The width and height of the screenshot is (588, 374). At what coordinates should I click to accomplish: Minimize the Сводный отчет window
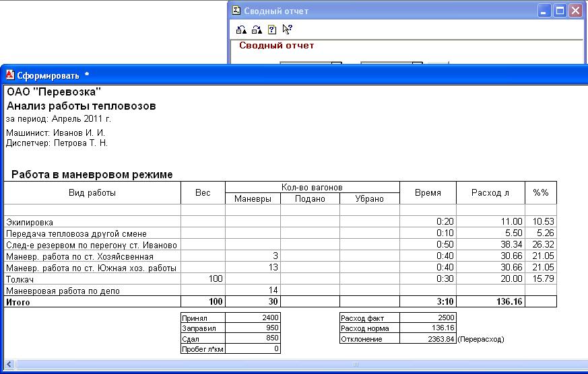(x=543, y=11)
